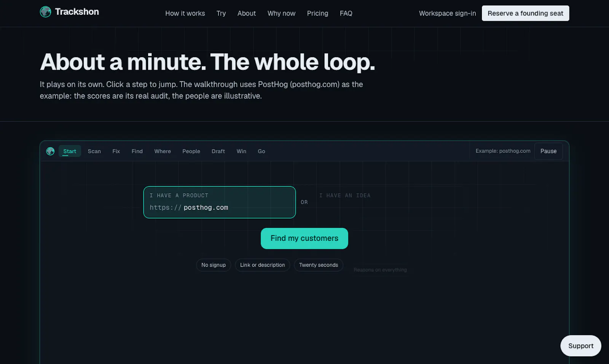Jump to the Go step
Viewport: 609px width, 364px height.
(261, 151)
